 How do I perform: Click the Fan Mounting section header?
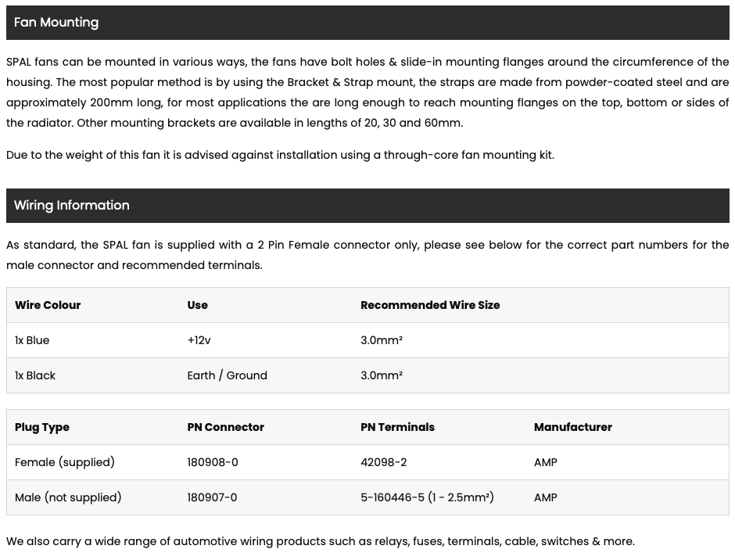click(x=367, y=23)
